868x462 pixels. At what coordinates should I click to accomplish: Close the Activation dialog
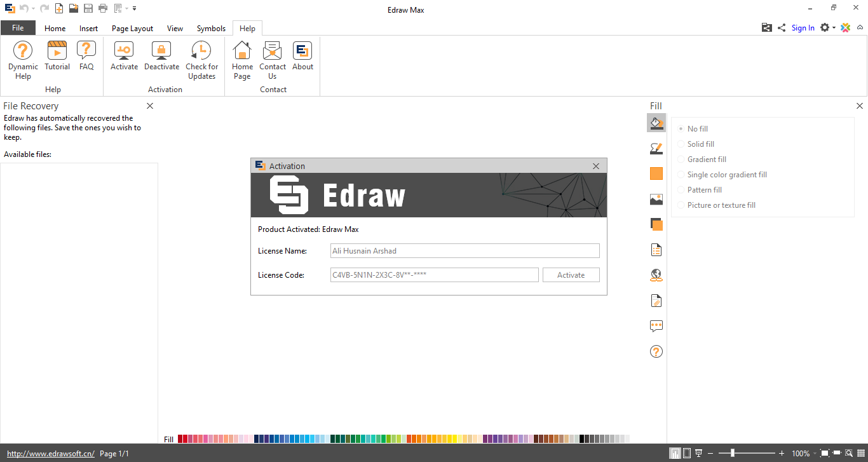pyautogui.click(x=596, y=166)
